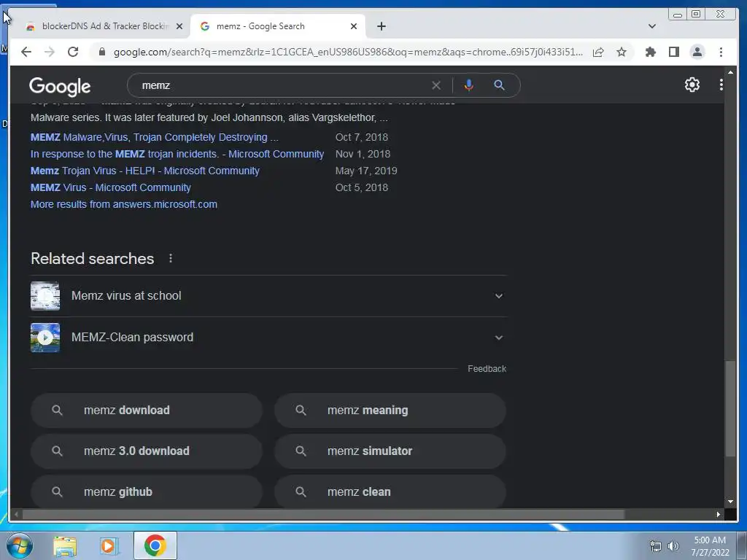This screenshot has height=560, width=747.
Task: View site information via padlock icon
Action: (x=101, y=52)
